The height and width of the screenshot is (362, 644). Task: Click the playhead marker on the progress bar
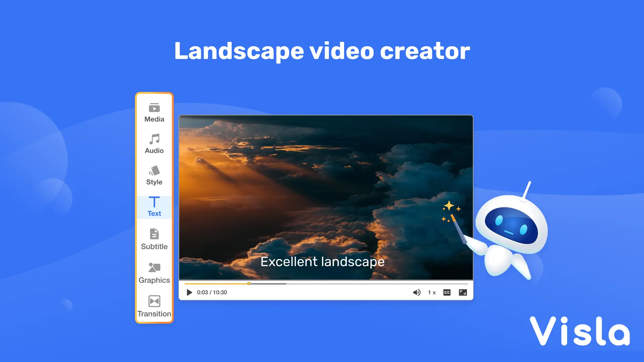(249, 284)
